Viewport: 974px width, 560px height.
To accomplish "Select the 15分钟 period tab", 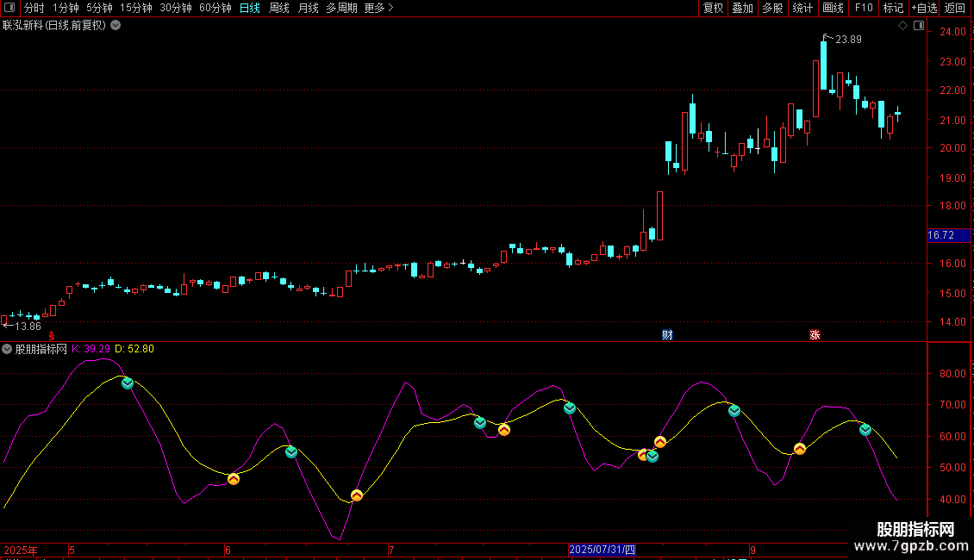I will (136, 8).
